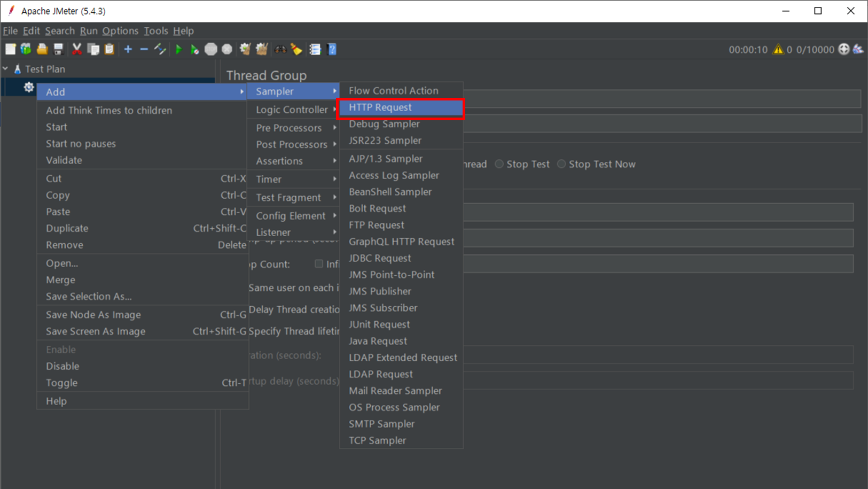
Task: Collapse the Test Plan tree node
Action: (5, 69)
